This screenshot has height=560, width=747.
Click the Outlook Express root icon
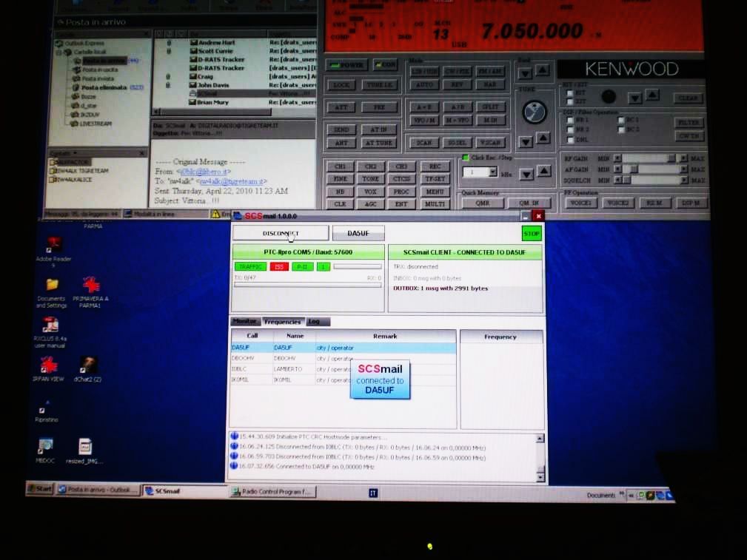point(59,43)
